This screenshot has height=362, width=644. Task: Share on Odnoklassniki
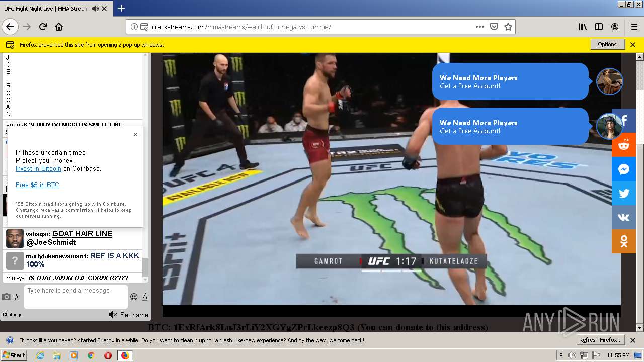click(x=624, y=242)
